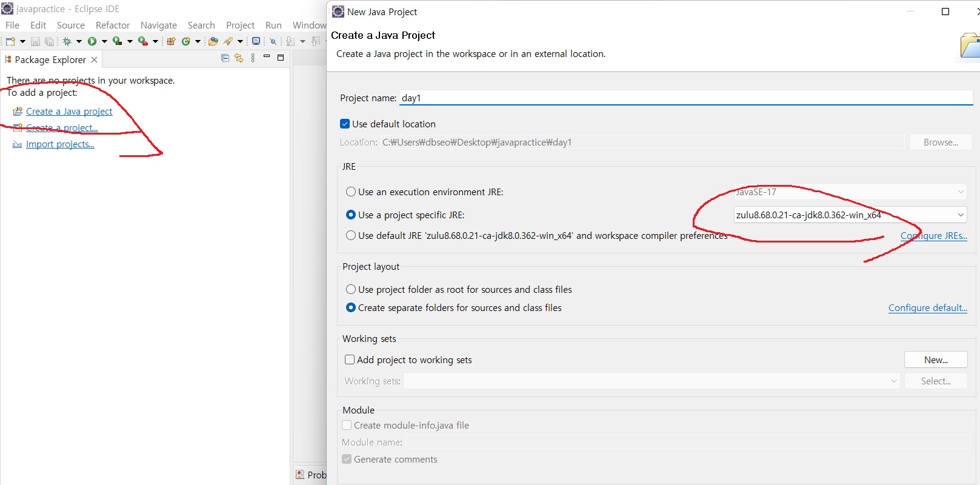Image resolution: width=980 pixels, height=485 pixels.
Task: Click the Save All toolbar icon
Action: click(49, 41)
